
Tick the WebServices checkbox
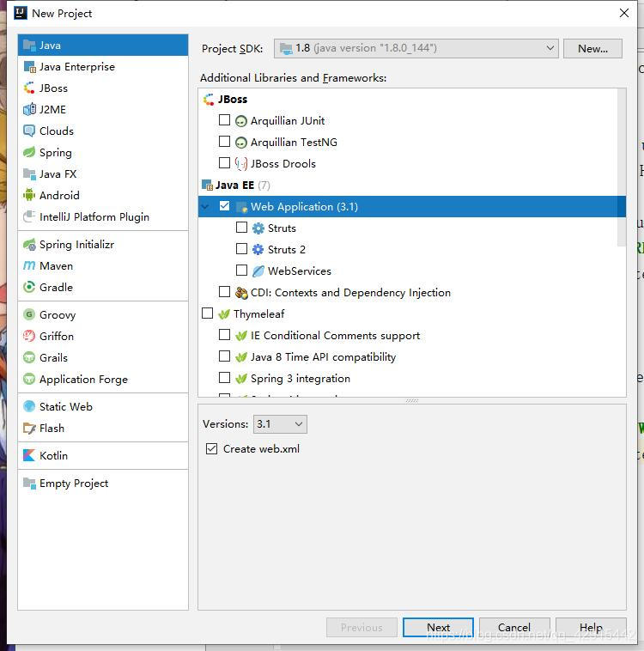(x=241, y=271)
